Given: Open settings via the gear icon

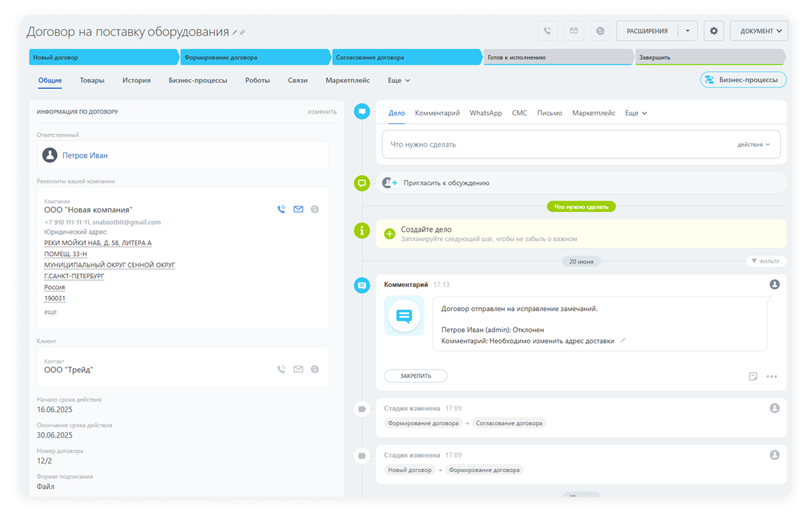Looking at the screenshot, I should tap(714, 31).
